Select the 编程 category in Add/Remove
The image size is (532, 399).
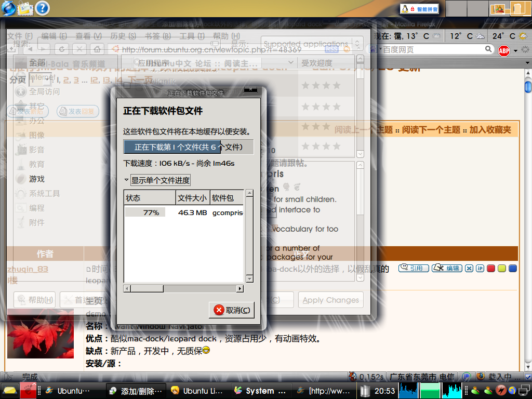30,208
